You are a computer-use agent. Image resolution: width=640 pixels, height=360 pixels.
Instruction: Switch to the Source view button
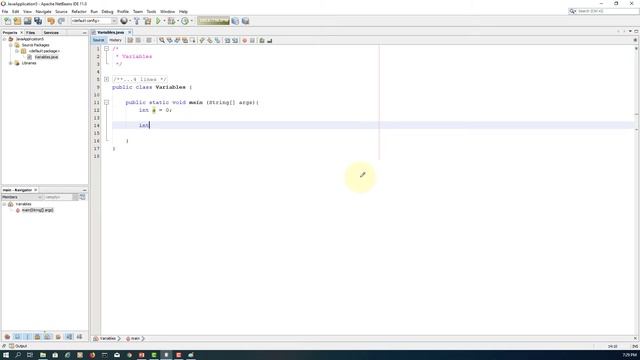[x=98, y=40]
